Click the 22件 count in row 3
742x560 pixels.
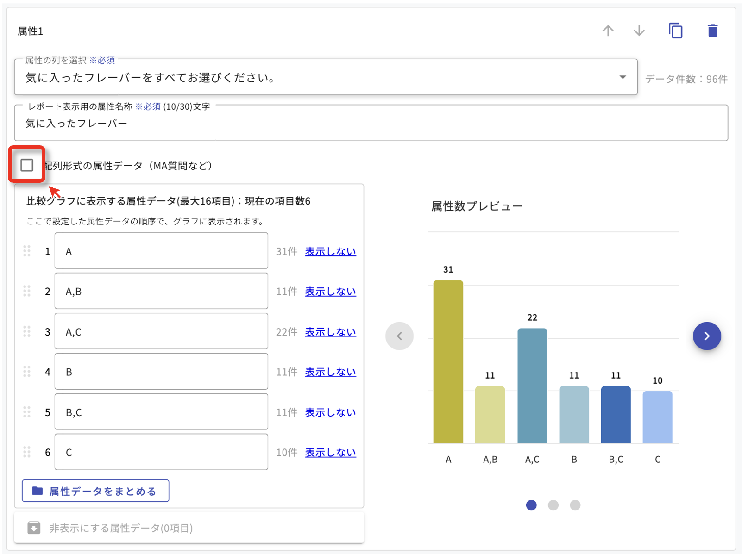click(287, 332)
